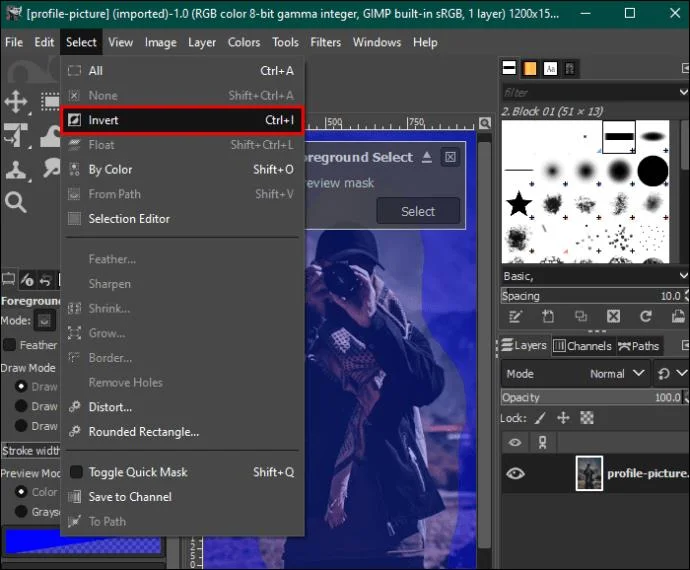
Task: Select the Smudge tool icon
Action: pyautogui.click(x=52, y=168)
